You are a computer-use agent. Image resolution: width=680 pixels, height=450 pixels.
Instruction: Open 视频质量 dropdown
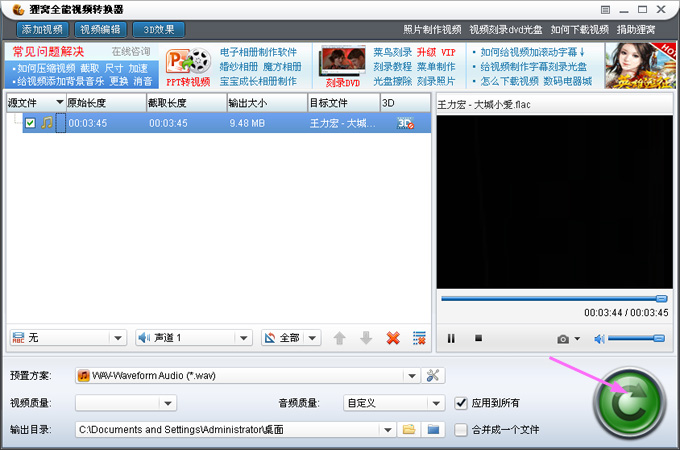168,403
